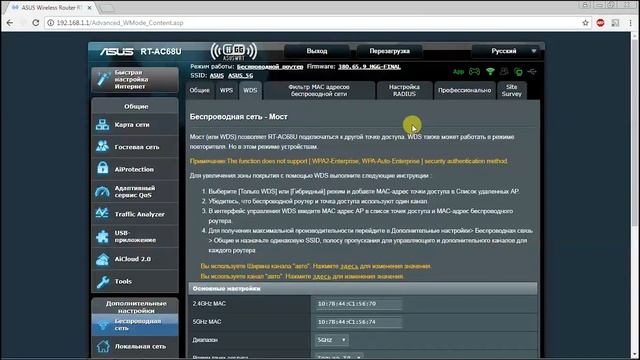Image resolution: width=640 pixels, height=360 pixels.
Task: Click the game controller status icon
Action: [474, 72]
